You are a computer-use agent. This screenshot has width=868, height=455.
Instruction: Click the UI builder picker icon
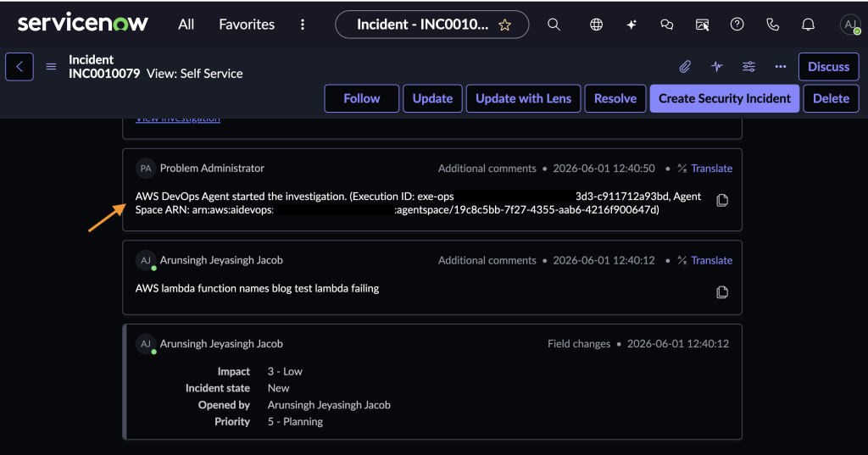pyautogui.click(x=702, y=25)
